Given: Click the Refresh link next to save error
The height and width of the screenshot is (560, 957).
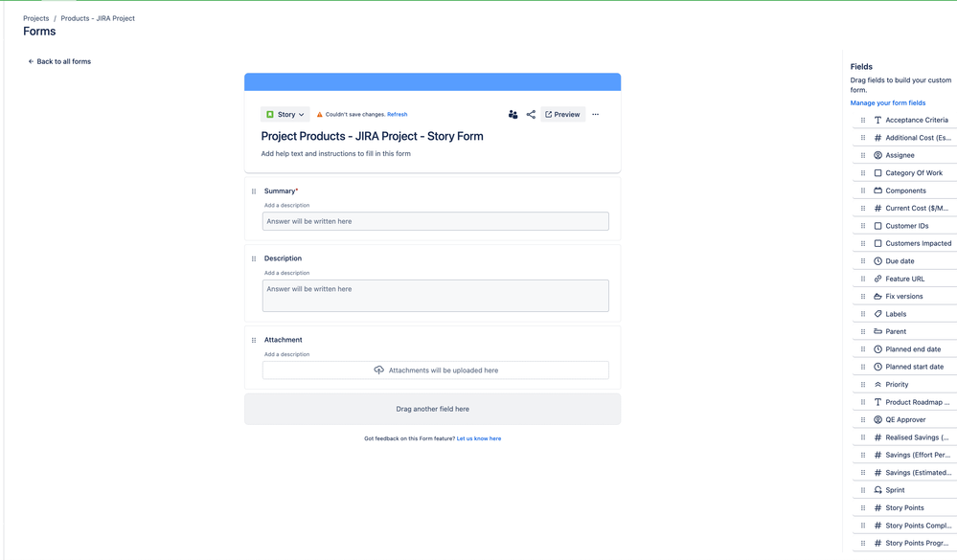Looking at the screenshot, I should [397, 114].
